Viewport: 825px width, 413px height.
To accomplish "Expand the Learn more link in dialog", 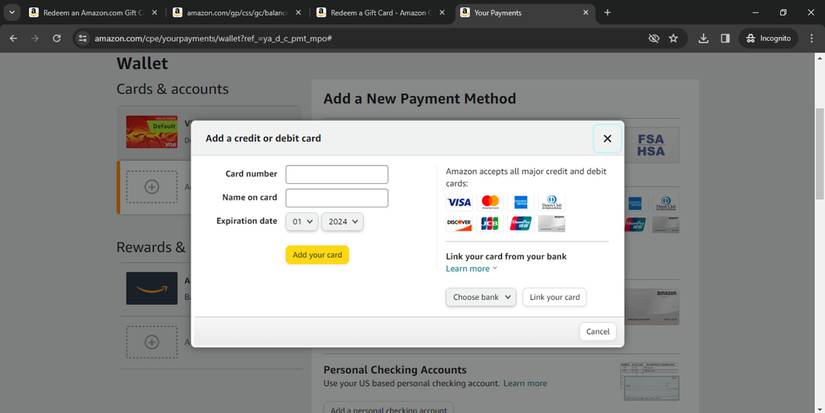I will 471,269.
